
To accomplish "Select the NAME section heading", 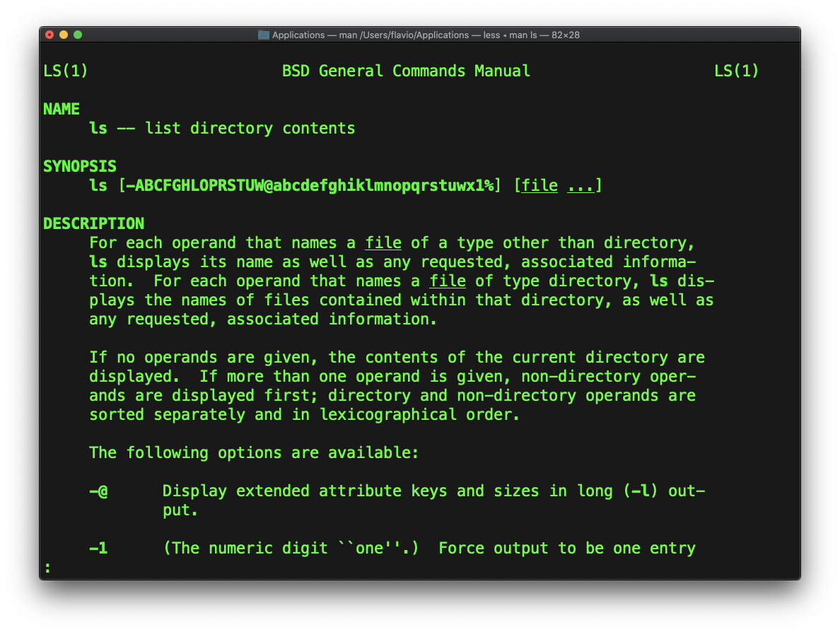I will tap(61, 109).
